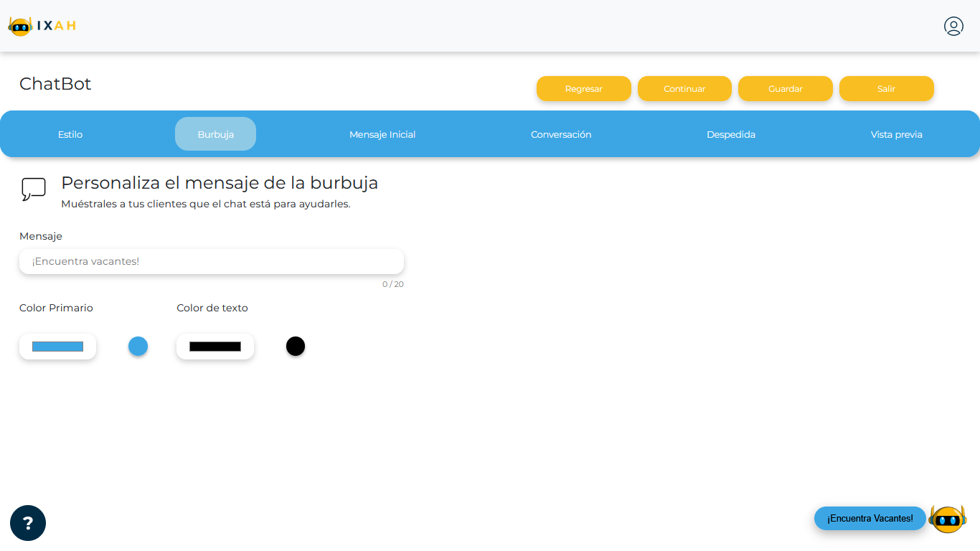
Task: Switch to Mensaje Inicial tab
Action: tap(382, 134)
